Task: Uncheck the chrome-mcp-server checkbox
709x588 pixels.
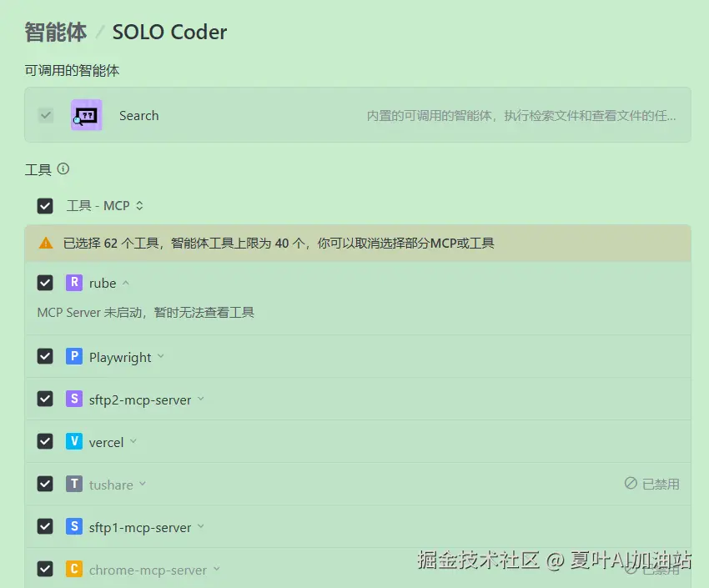Action: [x=45, y=569]
